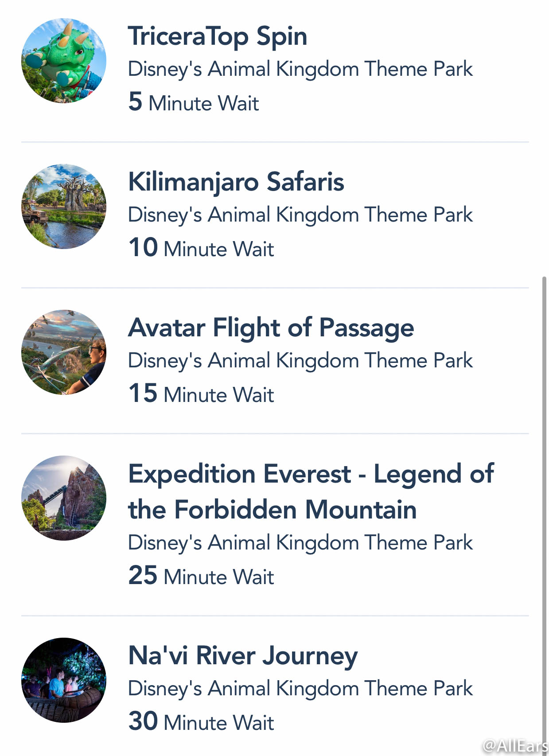Open the Kilimanjaro Safaris title

pos(236,182)
